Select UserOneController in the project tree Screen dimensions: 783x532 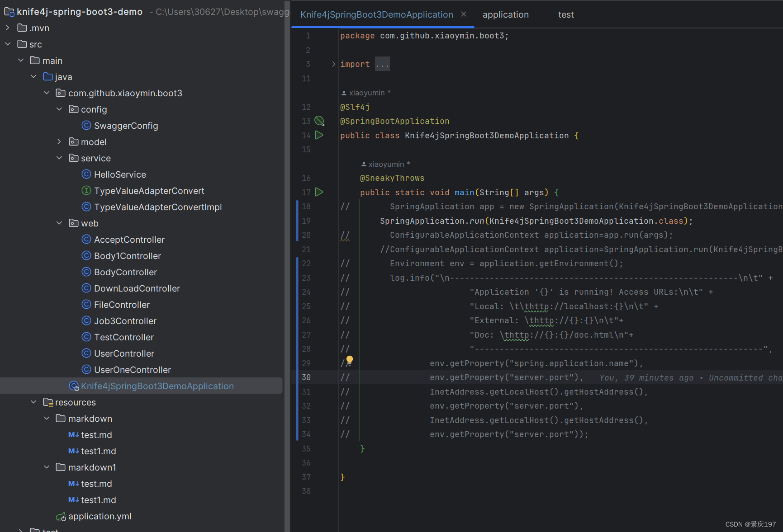[x=126, y=369]
